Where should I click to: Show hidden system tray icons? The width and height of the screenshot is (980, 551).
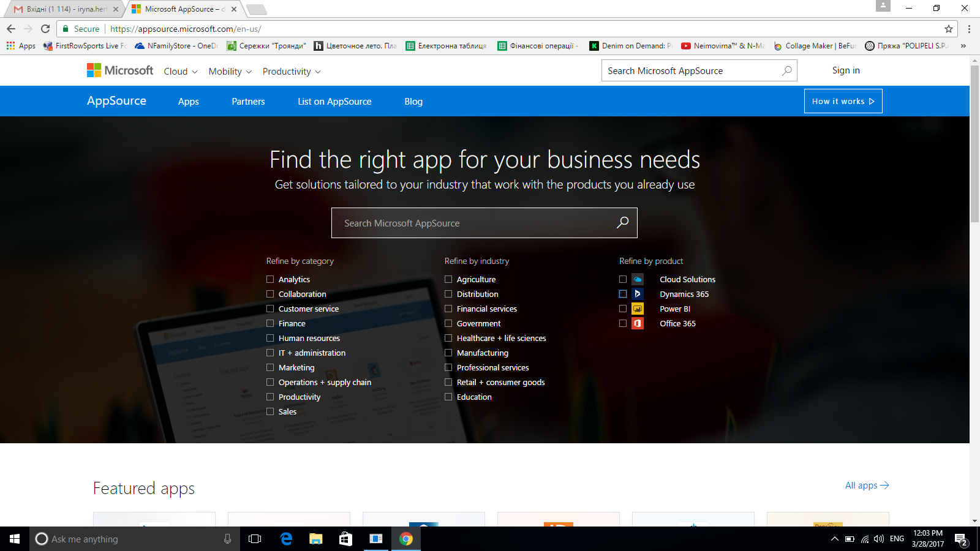click(x=834, y=539)
